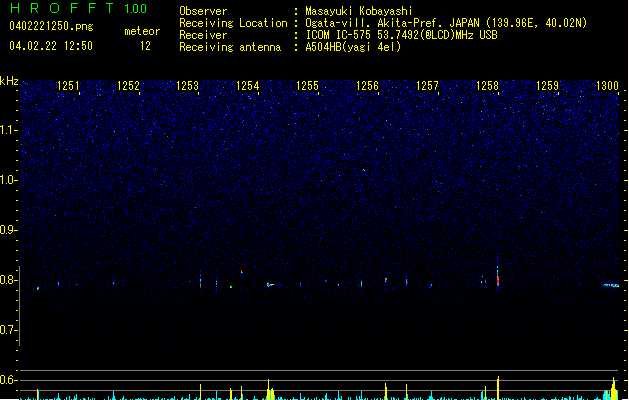The width and height of the screenshot is (629, 400).
Task: Click the 'meteor' label
Action: tap(142, 31)
